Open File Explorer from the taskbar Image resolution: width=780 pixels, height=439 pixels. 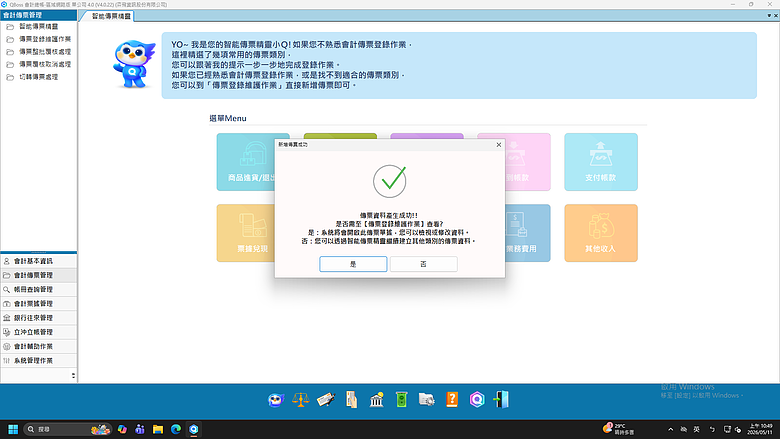[158, 429]
